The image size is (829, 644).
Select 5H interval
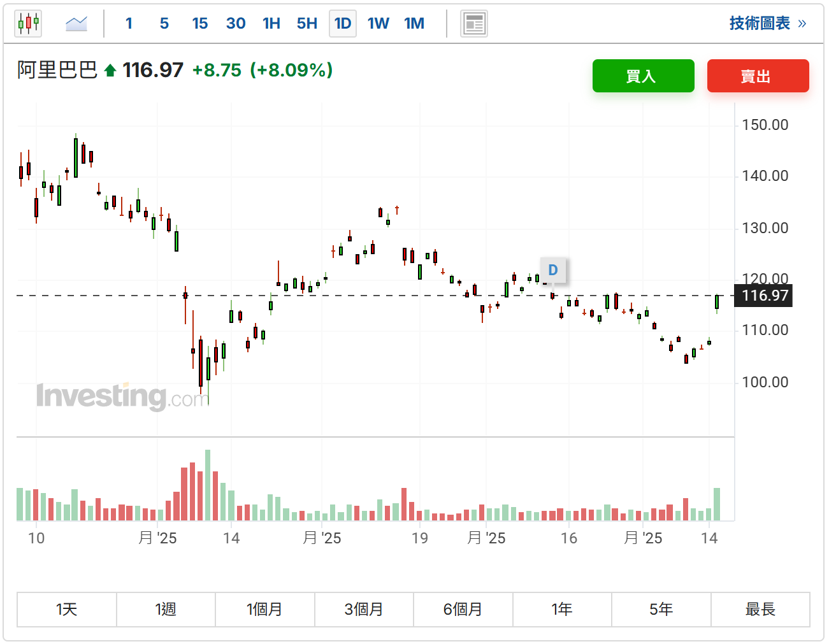pos(307,24)
